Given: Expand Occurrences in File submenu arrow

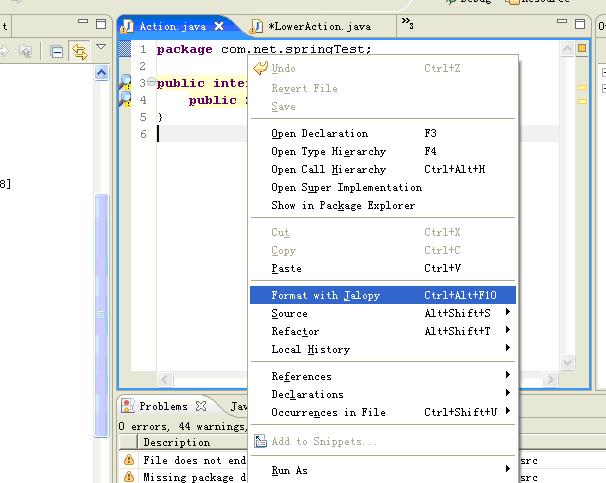Looking at the screenshot, I should coord(508,410).
